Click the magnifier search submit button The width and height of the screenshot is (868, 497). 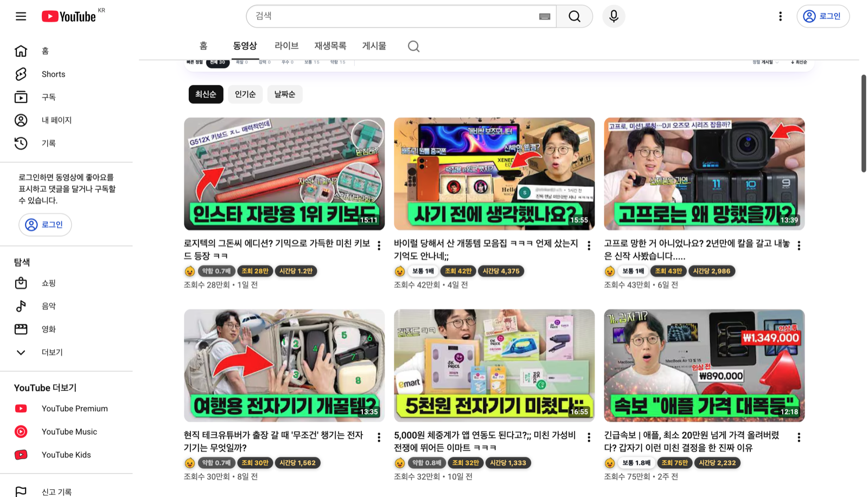pyautogui.click(x=575, y=16)
